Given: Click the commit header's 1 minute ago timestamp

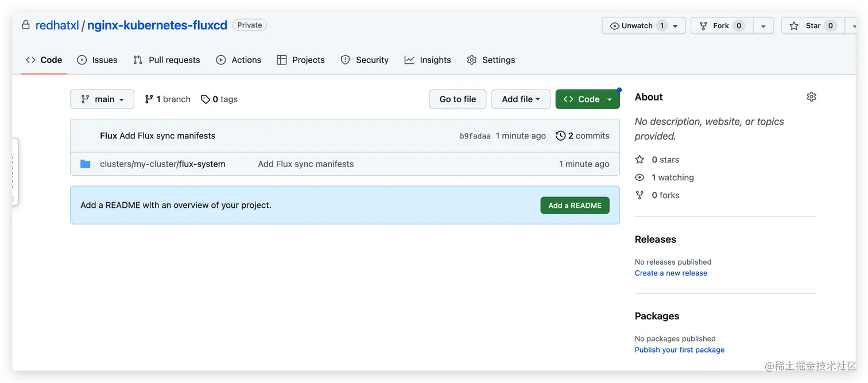Looking at the screenshot, I should click(521, 136).
